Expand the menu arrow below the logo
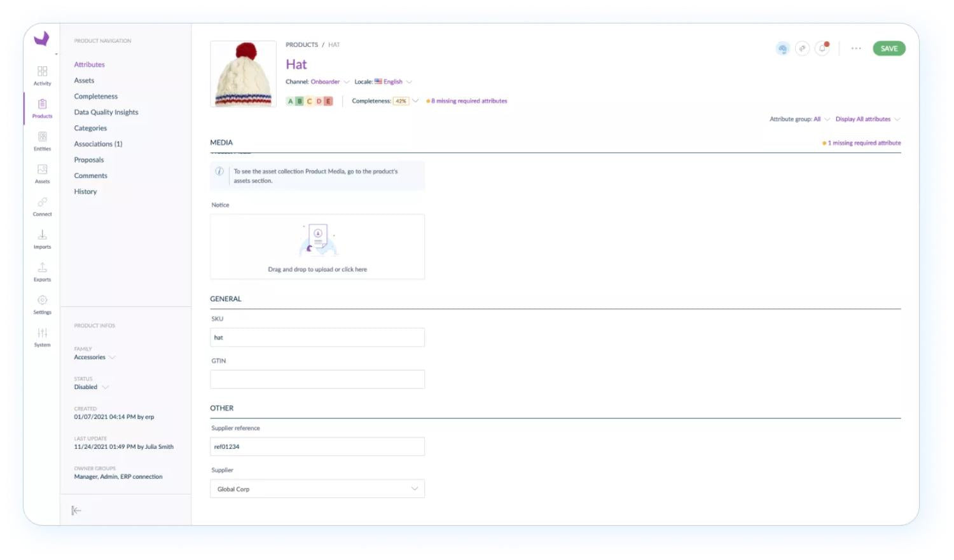The image size is (954, 560). point(56,55)
